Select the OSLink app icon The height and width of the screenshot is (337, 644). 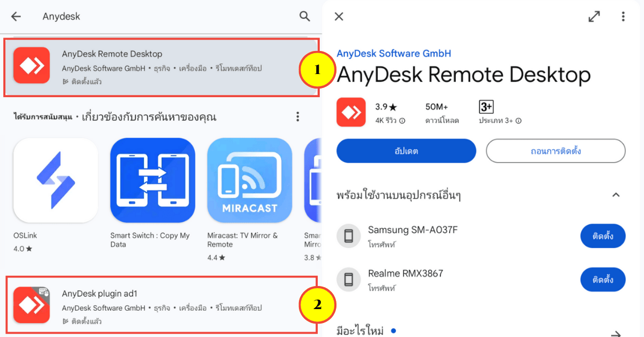55,180
